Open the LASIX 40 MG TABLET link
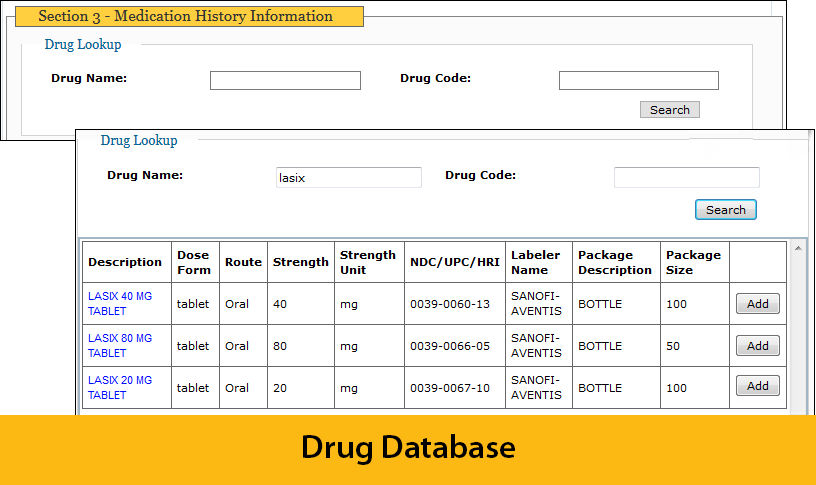The height and width of the screenshot is (485, 816). click(x=120, y=303)
